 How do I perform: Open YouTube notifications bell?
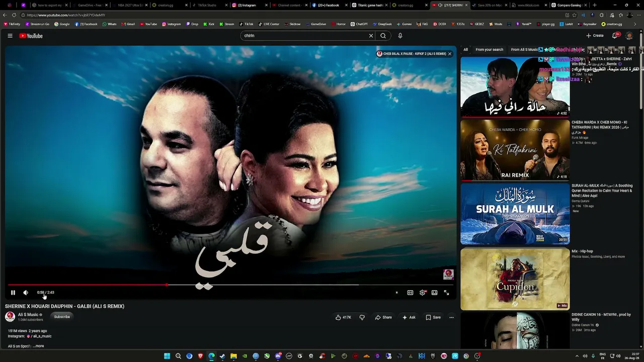[x=615, y=36]
